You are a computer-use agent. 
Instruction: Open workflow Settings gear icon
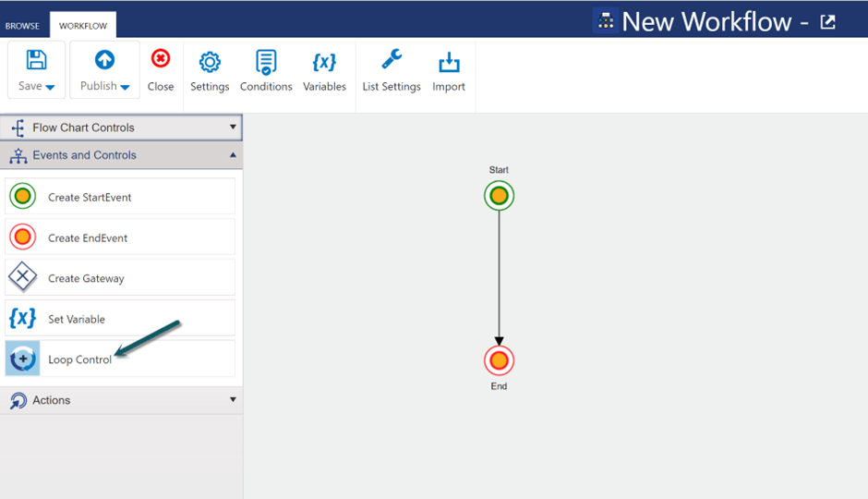pos(210,63)
